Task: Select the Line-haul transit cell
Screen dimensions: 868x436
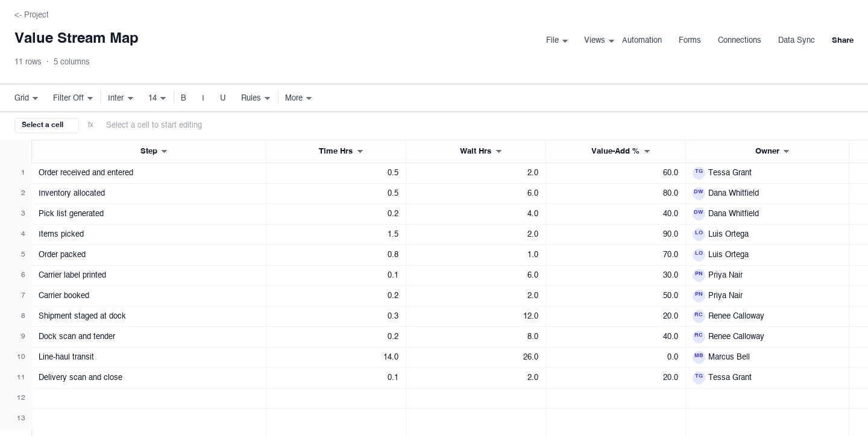Action: point(149,357)
